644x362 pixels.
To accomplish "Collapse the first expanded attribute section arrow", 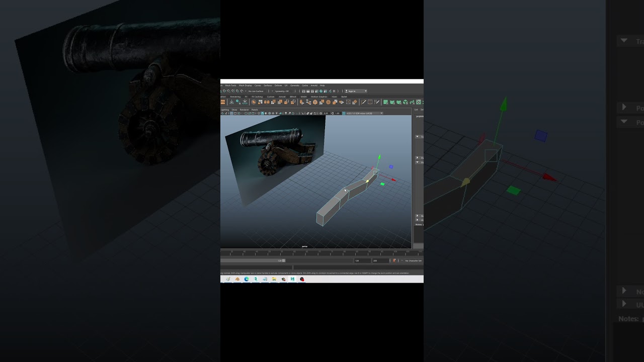I will coord(417,136).
